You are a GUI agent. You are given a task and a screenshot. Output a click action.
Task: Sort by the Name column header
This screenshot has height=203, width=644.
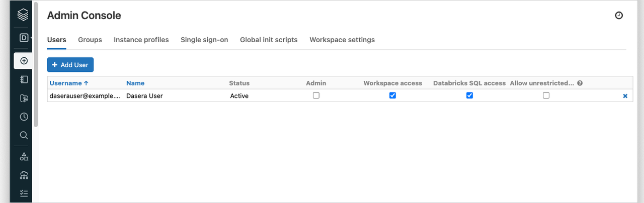pos(135,83)
